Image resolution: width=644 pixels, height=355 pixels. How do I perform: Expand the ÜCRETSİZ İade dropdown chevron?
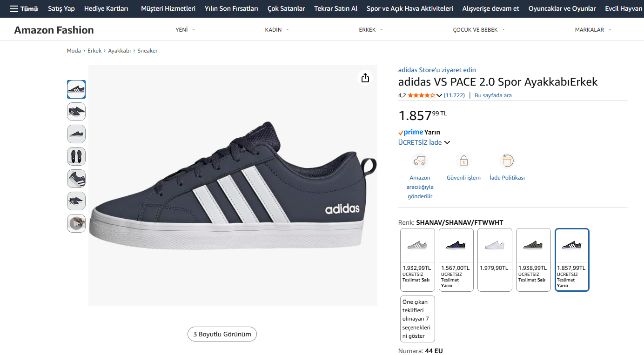(447, 143)
